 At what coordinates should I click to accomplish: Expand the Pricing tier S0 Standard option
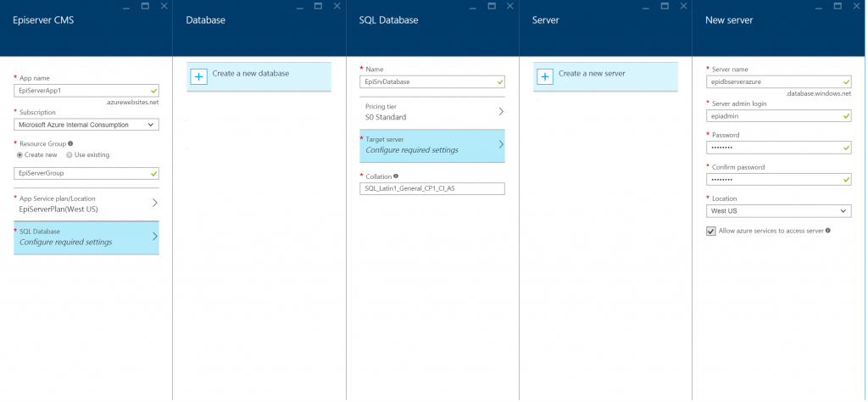pyautogui.click(x=432, y=112)
